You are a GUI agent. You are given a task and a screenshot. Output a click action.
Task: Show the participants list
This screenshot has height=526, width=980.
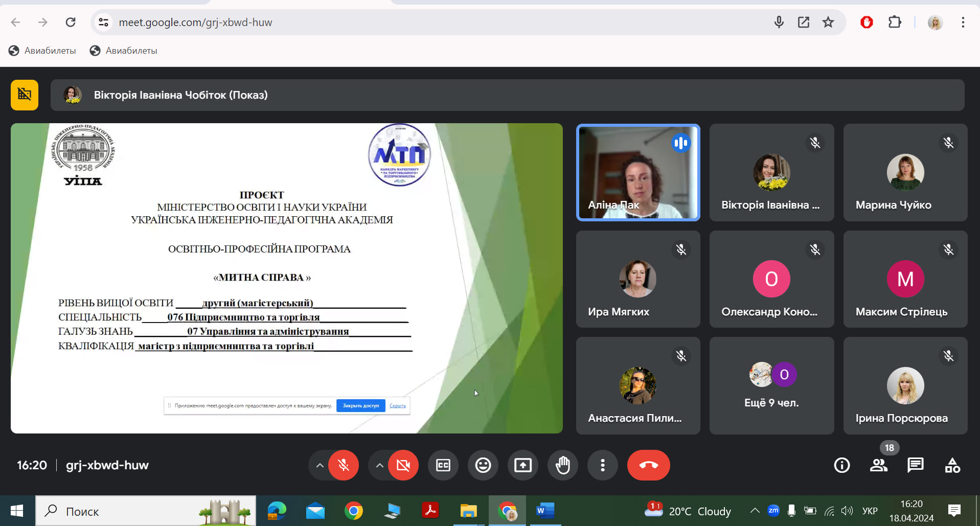878,465
